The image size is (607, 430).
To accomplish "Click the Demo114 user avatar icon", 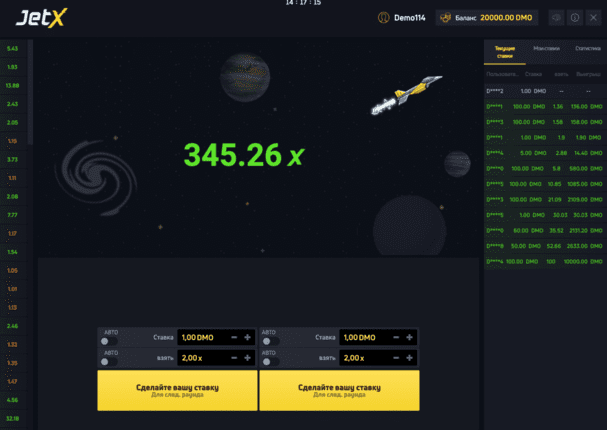I will pos(384,17).
